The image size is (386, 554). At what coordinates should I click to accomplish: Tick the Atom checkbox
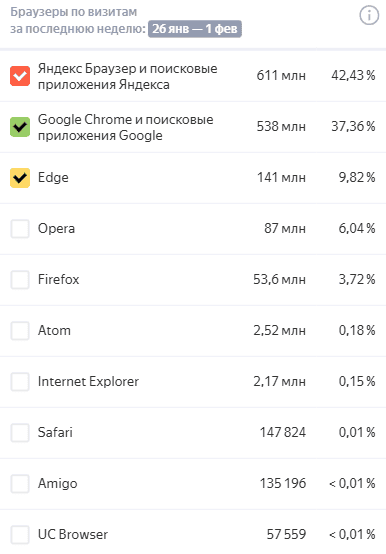pyautogui.click(x=20, y=331)
